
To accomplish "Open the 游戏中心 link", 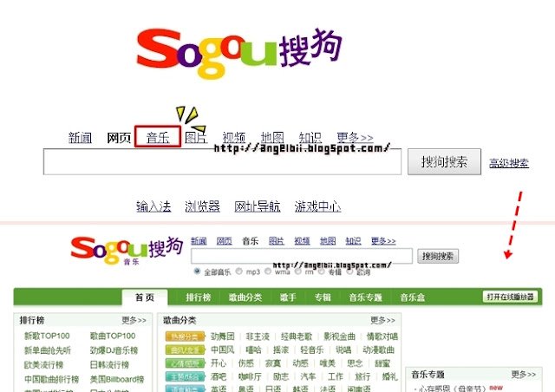I will click(318, 206).
